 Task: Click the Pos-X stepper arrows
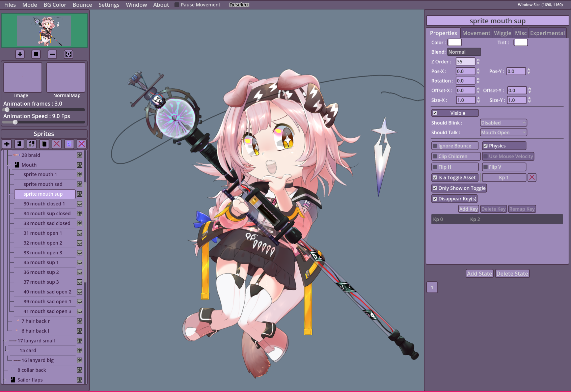pos(478,71)
